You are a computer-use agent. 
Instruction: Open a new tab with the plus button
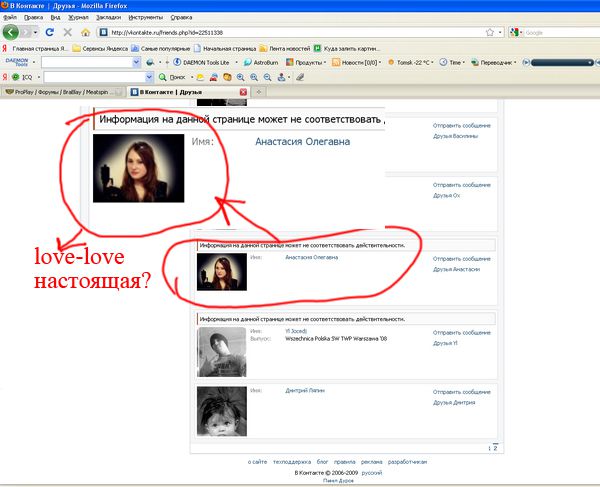pos(259,92)
